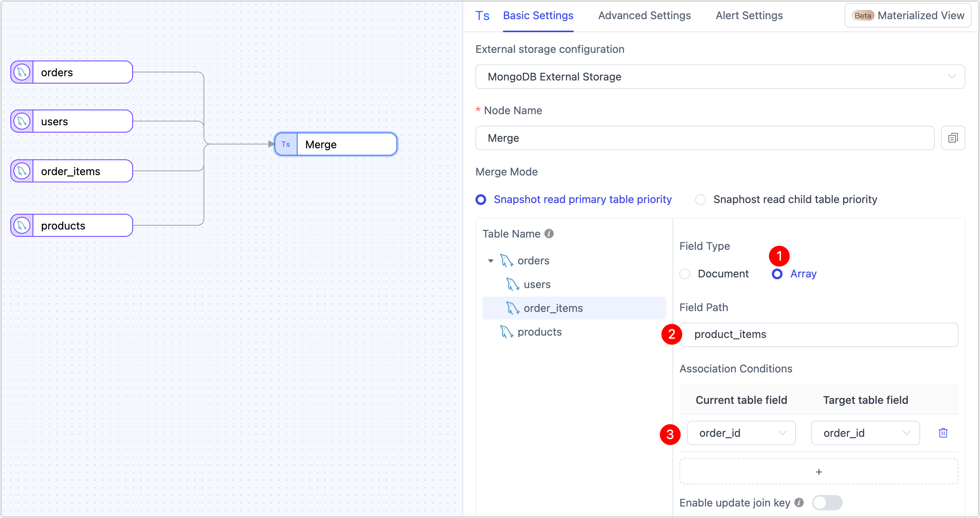980x518 pixels.
Task: Click the MySQL icon on orders node
Action: (x=22, y=72)
